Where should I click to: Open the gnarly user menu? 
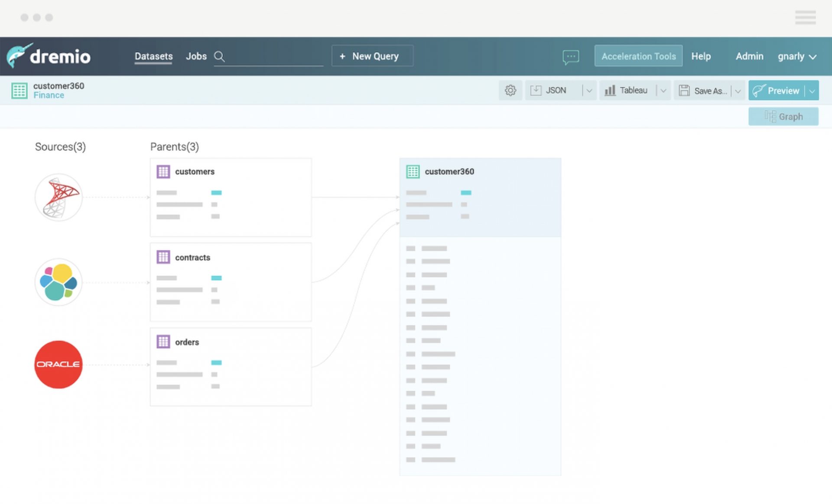pos(797,56)
